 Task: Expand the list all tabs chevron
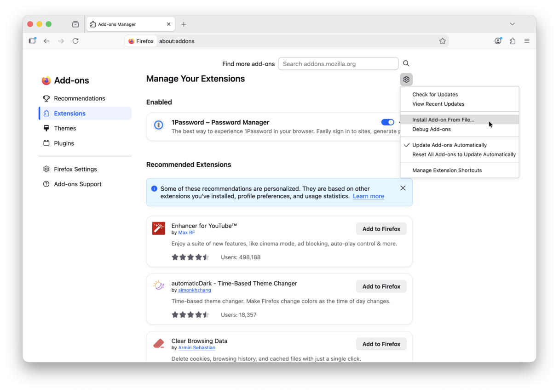click(512, 24)
